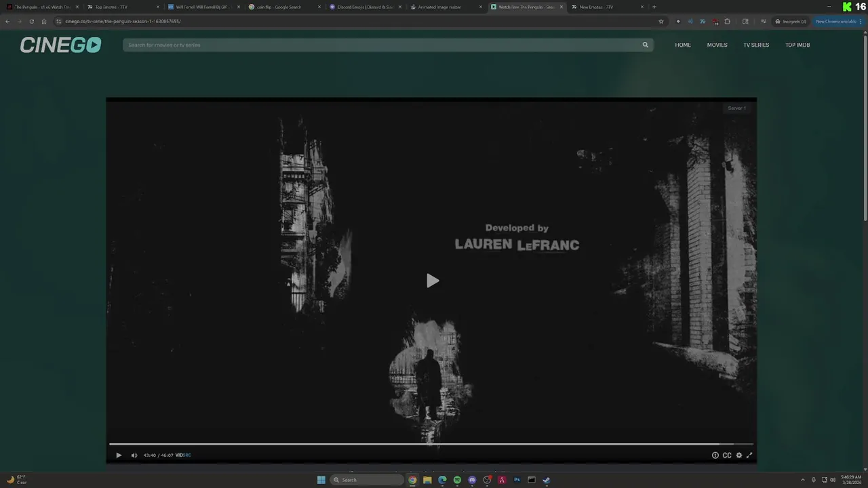Switch to the New Emotes - 7TV tab
Image resolution: width=868 pixels, height=488 pixels.
coord(606,7)
